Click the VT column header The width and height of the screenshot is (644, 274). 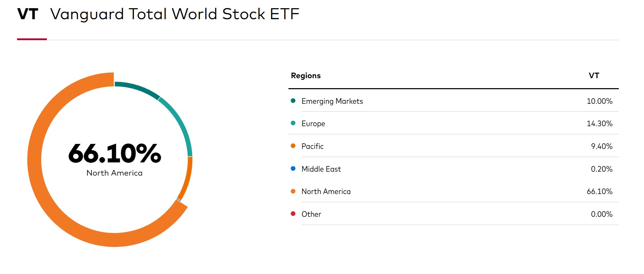tap(594, 76)
